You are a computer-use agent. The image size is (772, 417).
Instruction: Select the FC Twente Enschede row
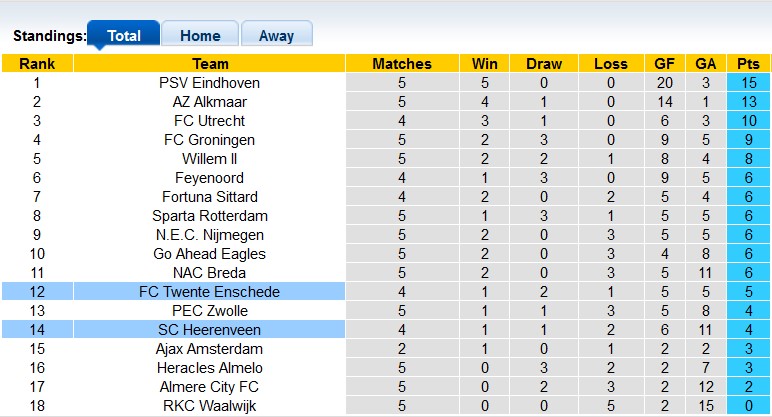tap(386, 291)
